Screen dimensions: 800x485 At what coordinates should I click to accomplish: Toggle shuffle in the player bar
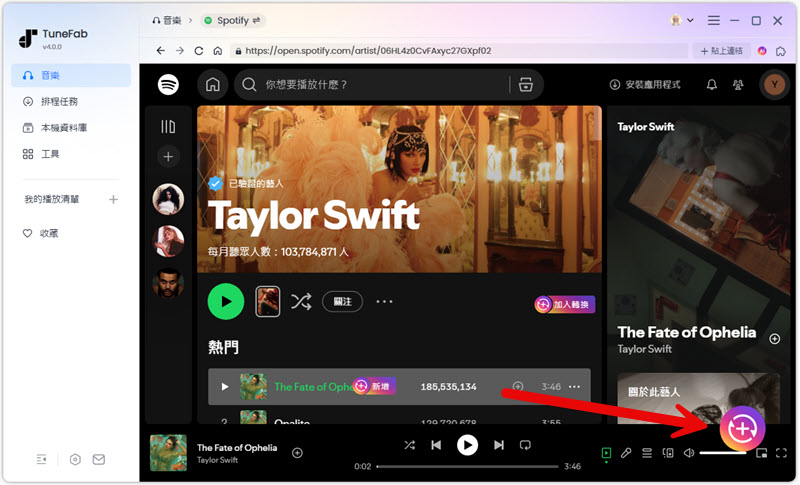tap(410, 445)
